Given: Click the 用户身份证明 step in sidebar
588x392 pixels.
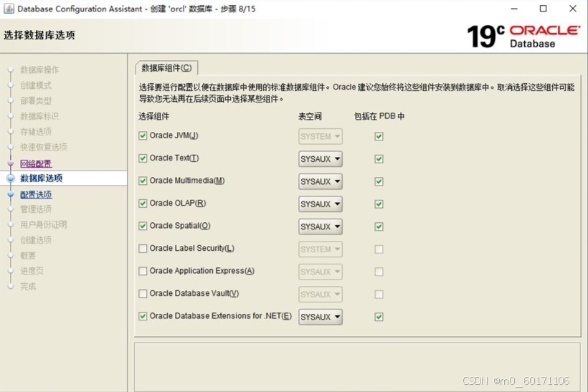Looking at the screenshot, I should pyautogui.click(x=44, y=224).
